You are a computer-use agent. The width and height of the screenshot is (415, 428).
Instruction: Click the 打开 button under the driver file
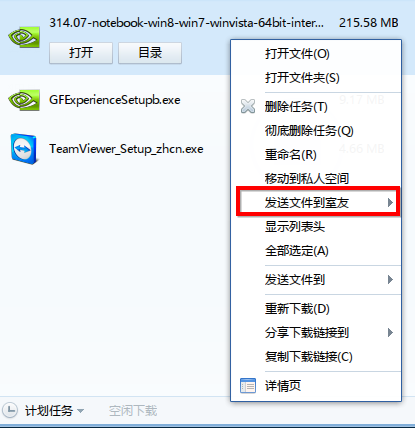[x=81, y=53]
